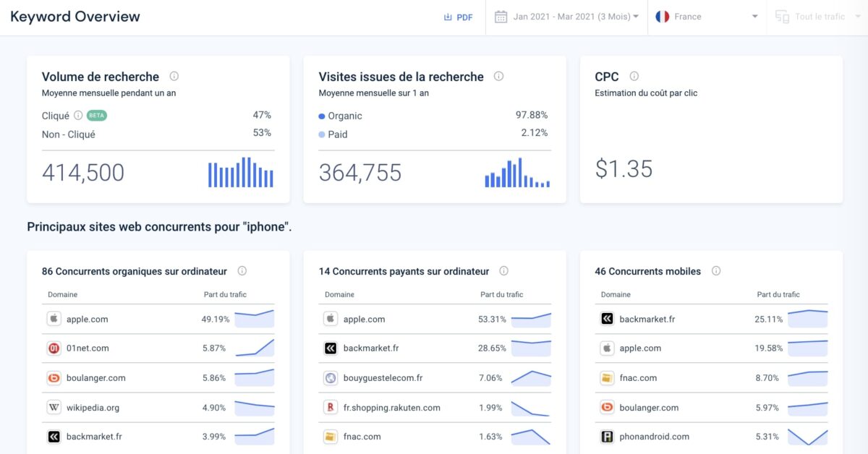Viewport: 868px width, 454px height.
Task: Click the Back Market favicon in the organic table
Action: click(x=54, y=437)
